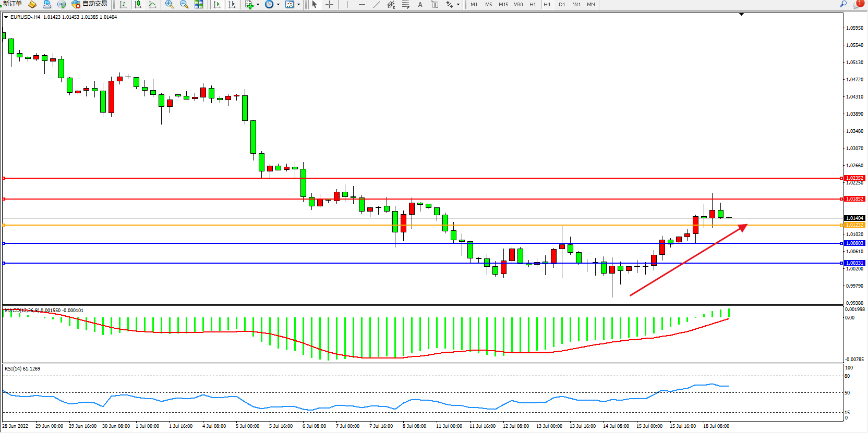Switch to the M15 timeframe
868x433 pixels.
503,4
